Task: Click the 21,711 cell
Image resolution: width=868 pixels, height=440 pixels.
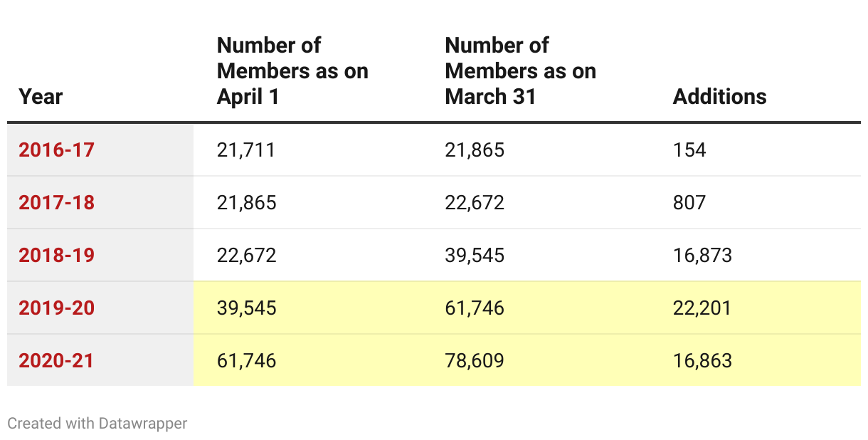Action: [x=245, y=150]
